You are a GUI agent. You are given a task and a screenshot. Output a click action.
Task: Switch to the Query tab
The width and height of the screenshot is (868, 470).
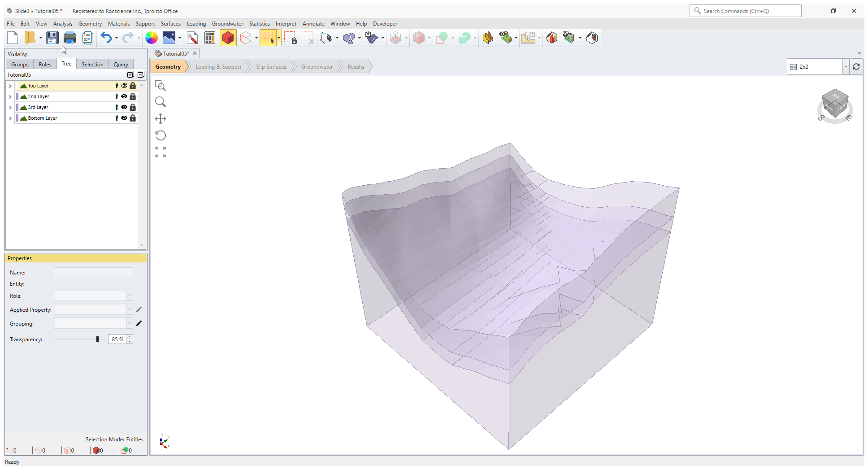tap(121, 64)
